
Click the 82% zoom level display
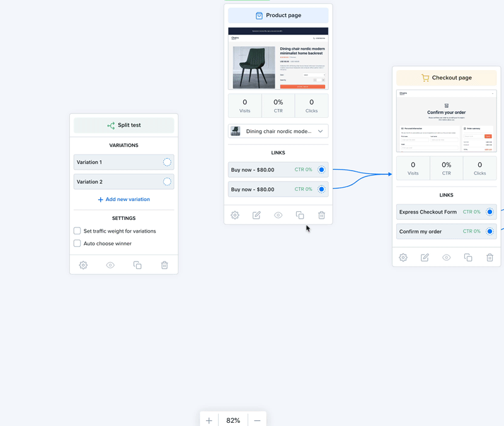tap(233, 420)
